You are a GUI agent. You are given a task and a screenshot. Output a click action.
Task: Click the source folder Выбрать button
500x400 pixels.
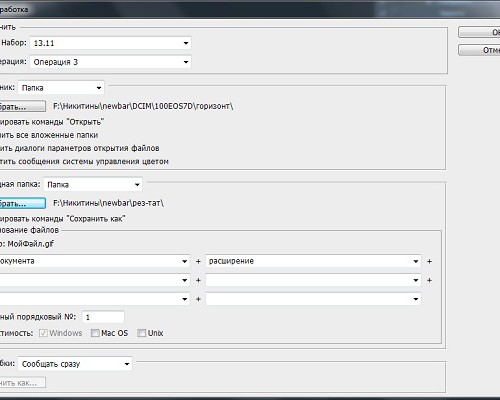pos(22,107)
